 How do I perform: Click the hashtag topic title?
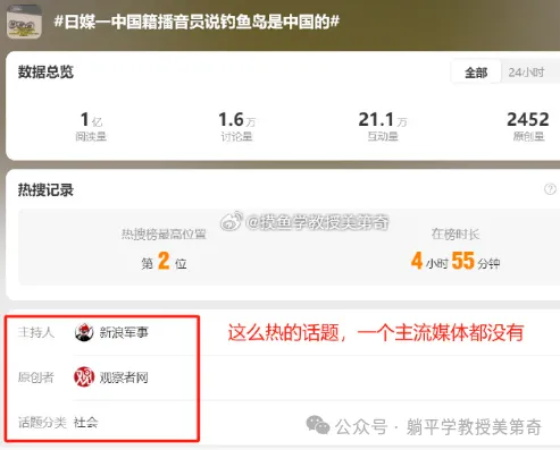click(196, 22)
